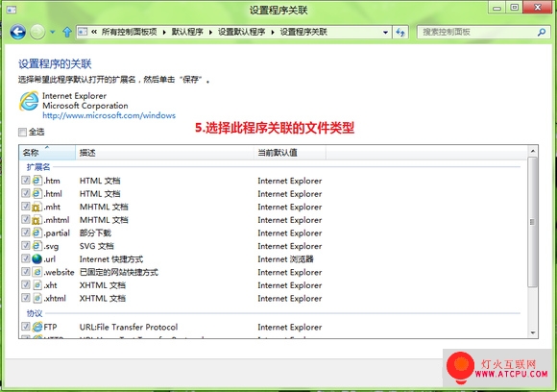The width and height of the screenshot is (557, 392).
Task: Click the 设置默认程序 breadcrumb
Action: pos(242,32)
